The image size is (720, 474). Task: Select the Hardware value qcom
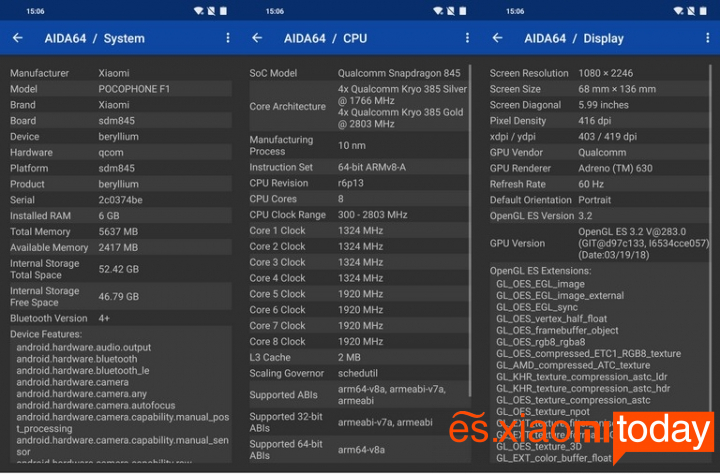(x=111, y=152)
